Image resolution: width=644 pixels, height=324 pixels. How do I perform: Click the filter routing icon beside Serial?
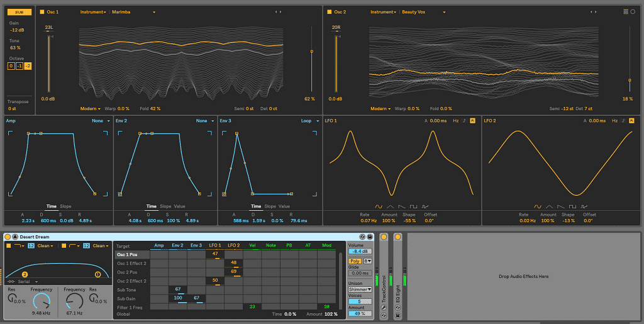pos(11,282)
